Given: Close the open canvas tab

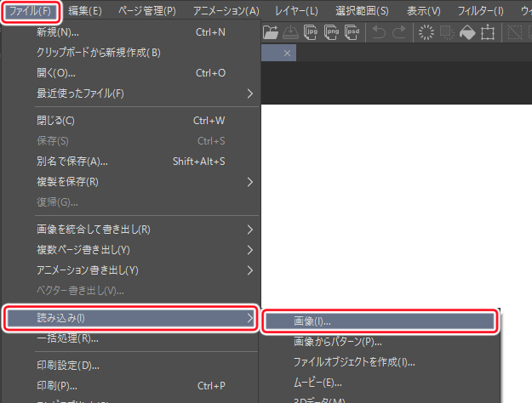Looking at the screenshot, I should tap(288, 53).
